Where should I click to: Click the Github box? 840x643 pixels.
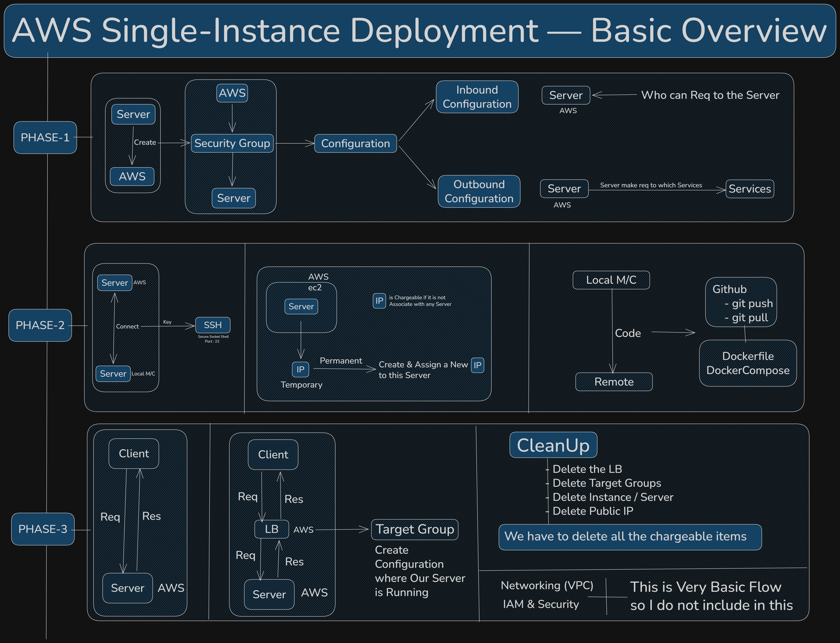741,302
